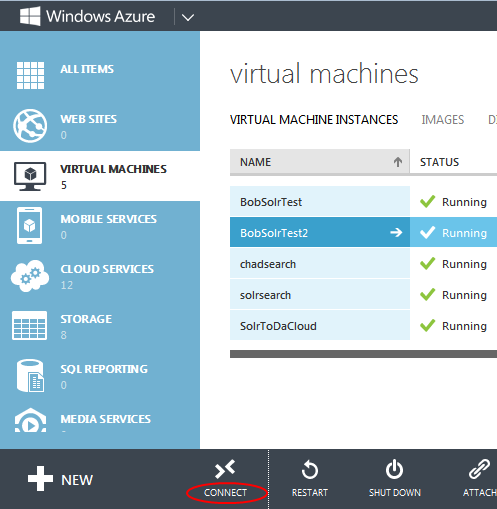The image size is (497, 509).
Task: Open the ALL ITEMS sidebar entry
Action: pos(100,76)
